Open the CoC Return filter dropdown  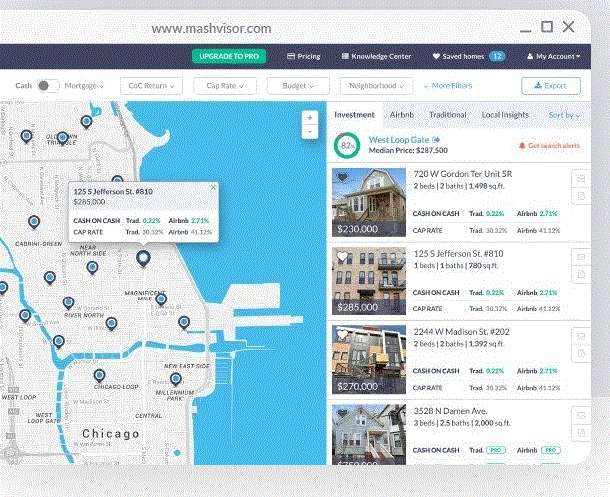click(x=151, y=86)
